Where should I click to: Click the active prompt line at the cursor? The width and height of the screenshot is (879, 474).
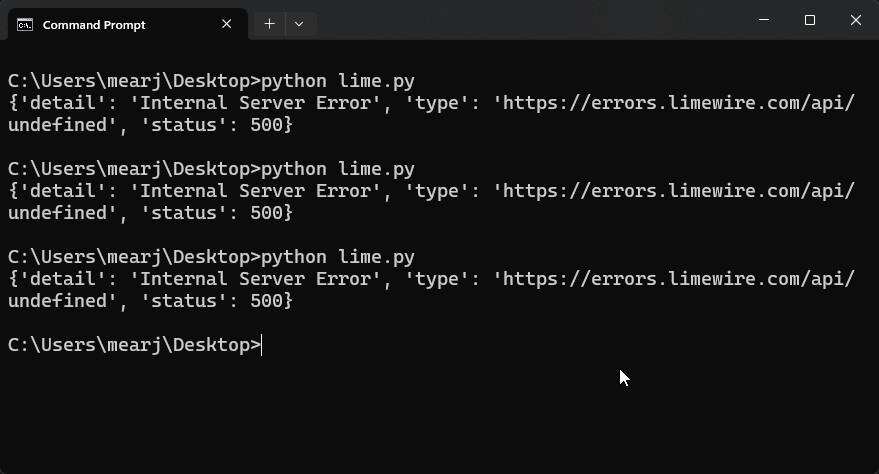pos(262,345)
